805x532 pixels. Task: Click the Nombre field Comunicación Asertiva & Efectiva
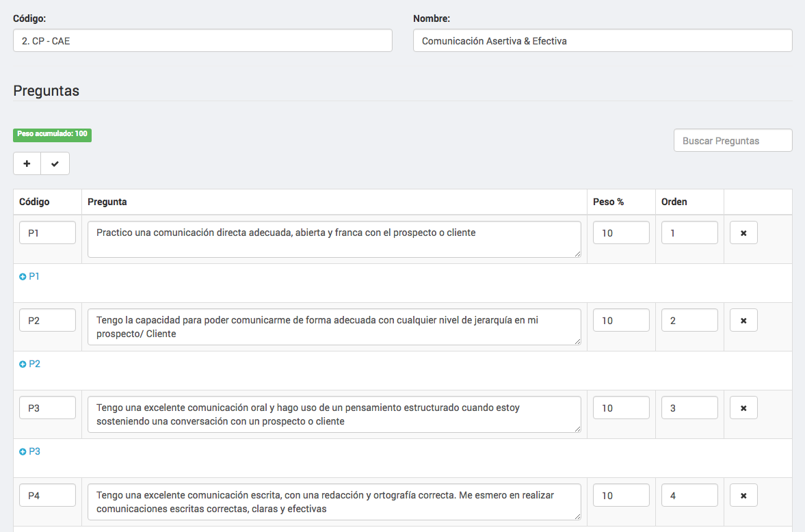point(603,40)
